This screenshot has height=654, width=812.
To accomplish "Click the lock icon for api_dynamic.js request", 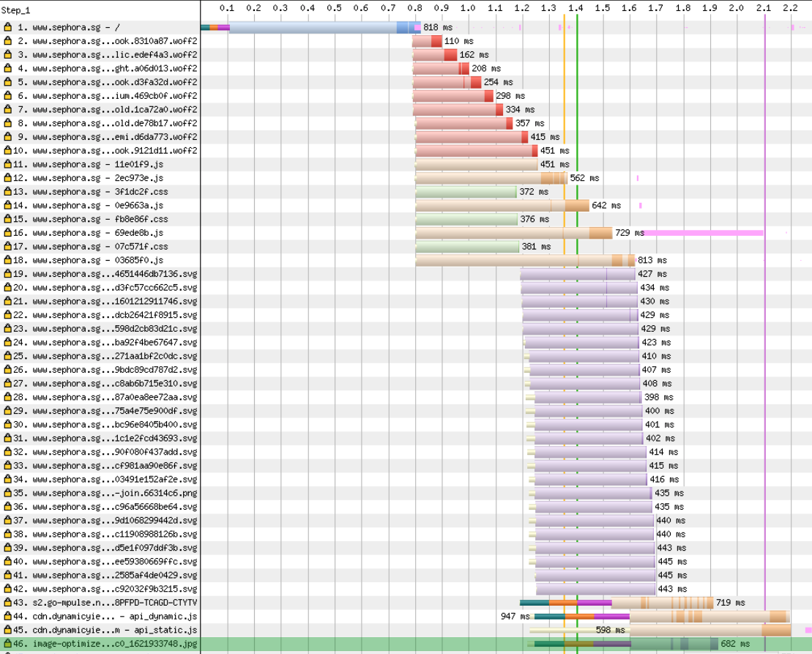I will point(8,616).
